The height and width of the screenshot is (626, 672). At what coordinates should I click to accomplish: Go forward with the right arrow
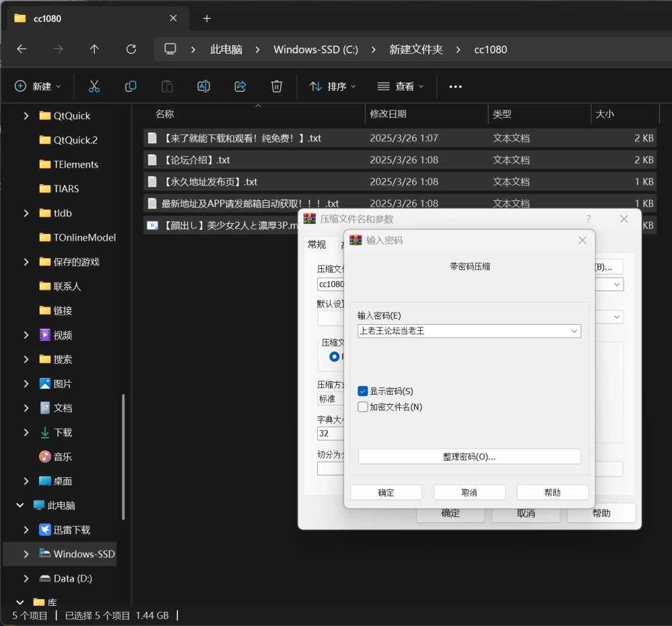tap(58, 49)
